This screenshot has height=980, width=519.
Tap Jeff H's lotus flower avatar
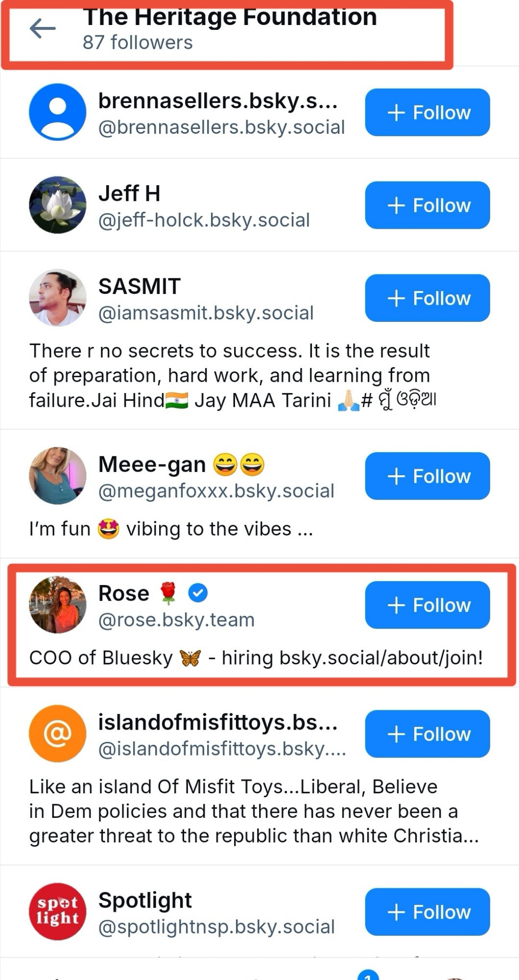(58, 205)
